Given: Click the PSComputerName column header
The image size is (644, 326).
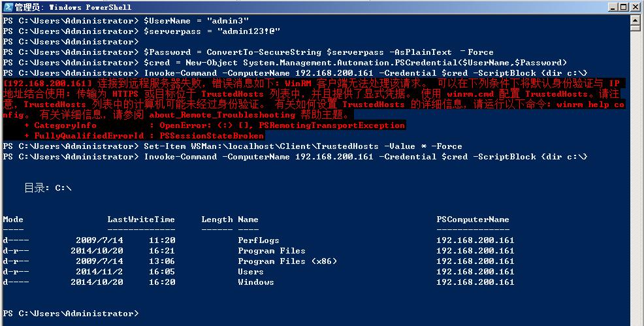Looking at the screenshot, I should tap(472, 220).
